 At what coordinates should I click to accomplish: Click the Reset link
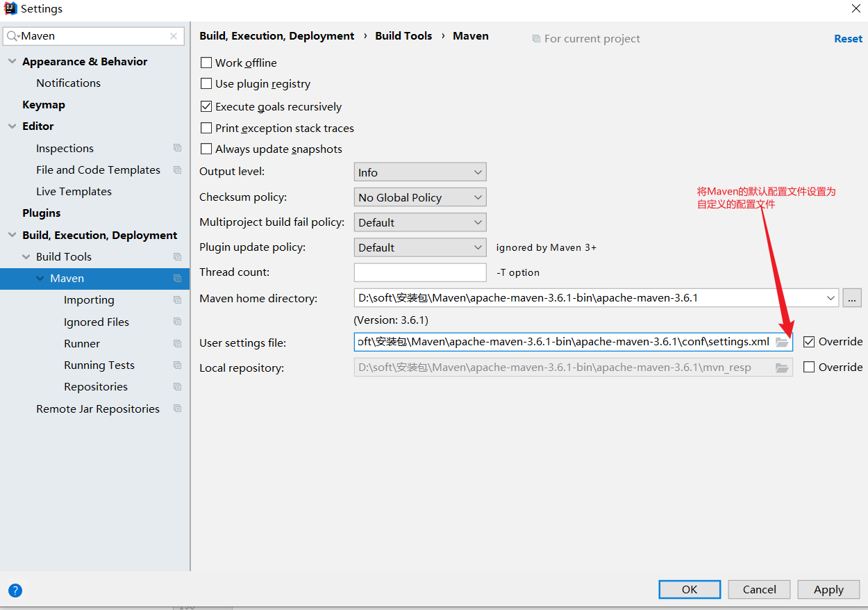coord(848,39)
